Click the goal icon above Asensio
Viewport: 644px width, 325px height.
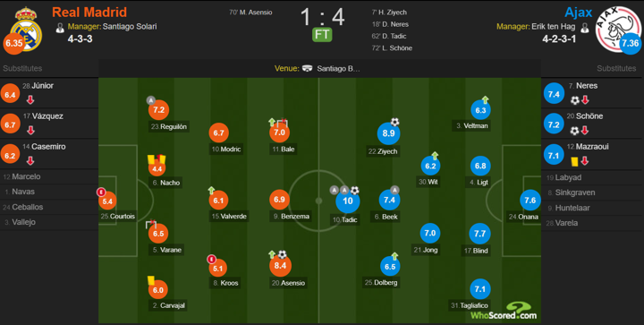[282, 255]
